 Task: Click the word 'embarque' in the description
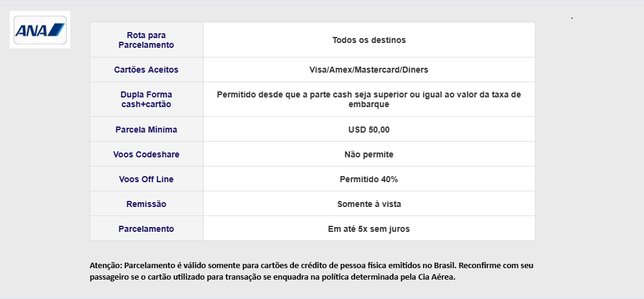coord(369,104)
